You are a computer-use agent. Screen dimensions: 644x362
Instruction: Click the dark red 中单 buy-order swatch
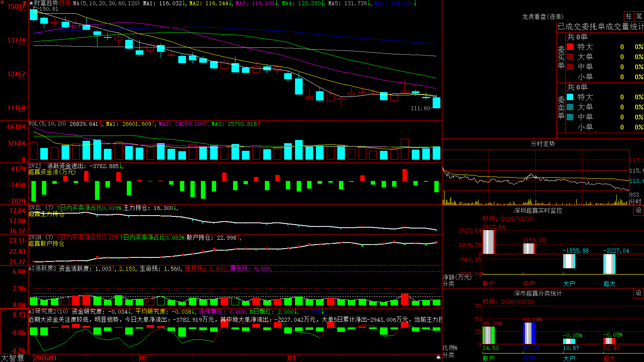tap(570, 67)
